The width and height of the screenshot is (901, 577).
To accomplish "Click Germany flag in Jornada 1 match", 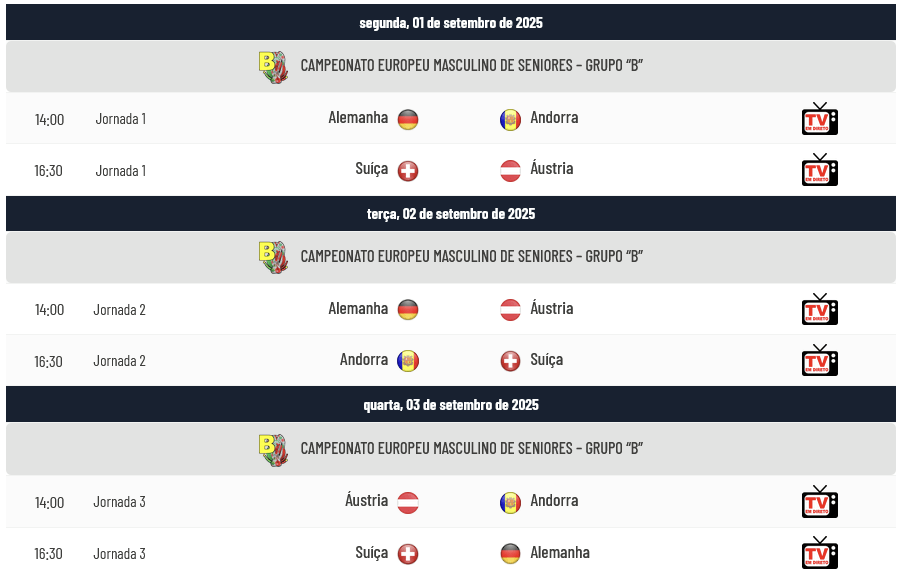I will (408, 120).
